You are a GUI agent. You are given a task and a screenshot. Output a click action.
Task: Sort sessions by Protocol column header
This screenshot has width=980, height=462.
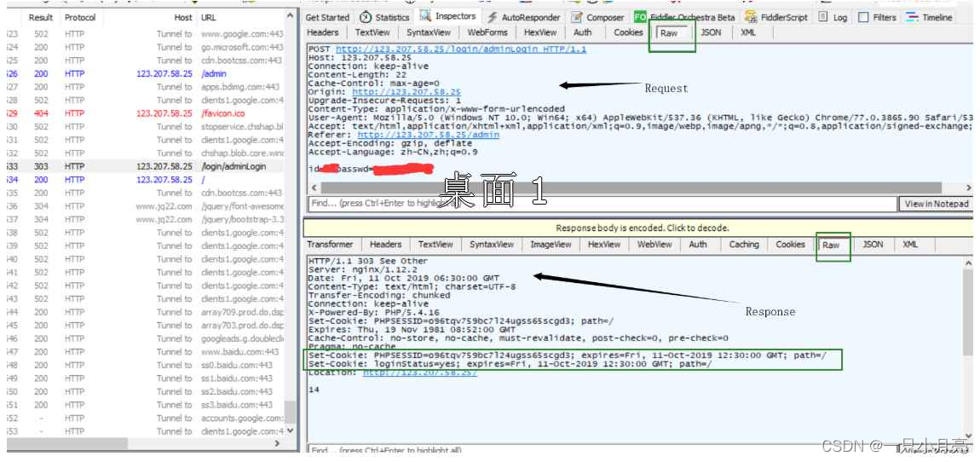[x=80, y=18]
